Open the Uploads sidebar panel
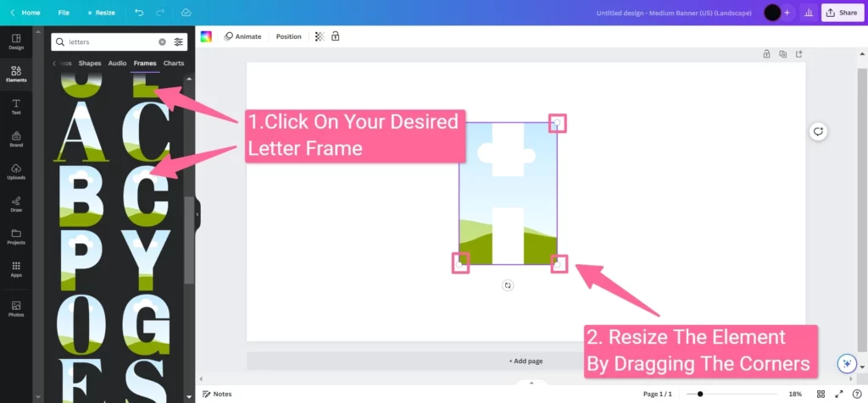 tap(16, 171)
